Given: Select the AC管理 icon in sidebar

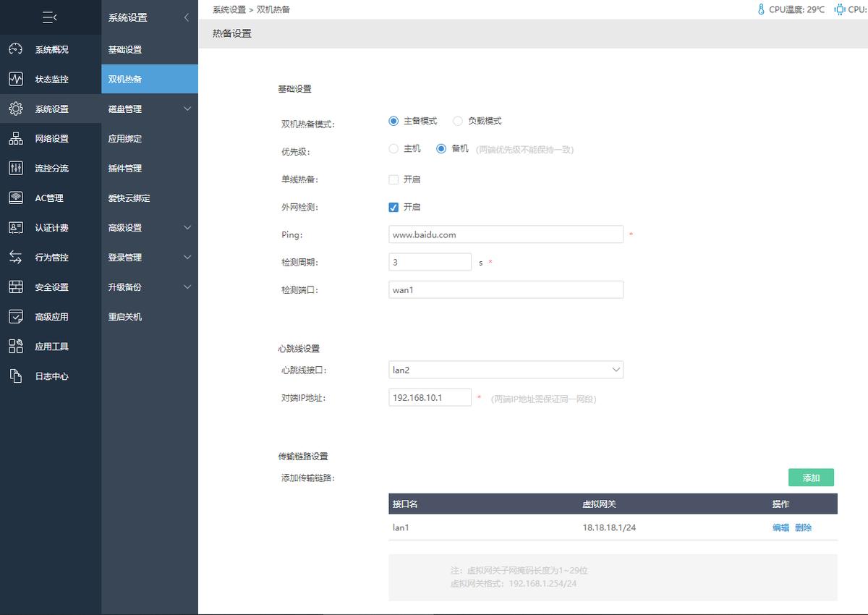Looking at the screenshot, I should [15, 198].
